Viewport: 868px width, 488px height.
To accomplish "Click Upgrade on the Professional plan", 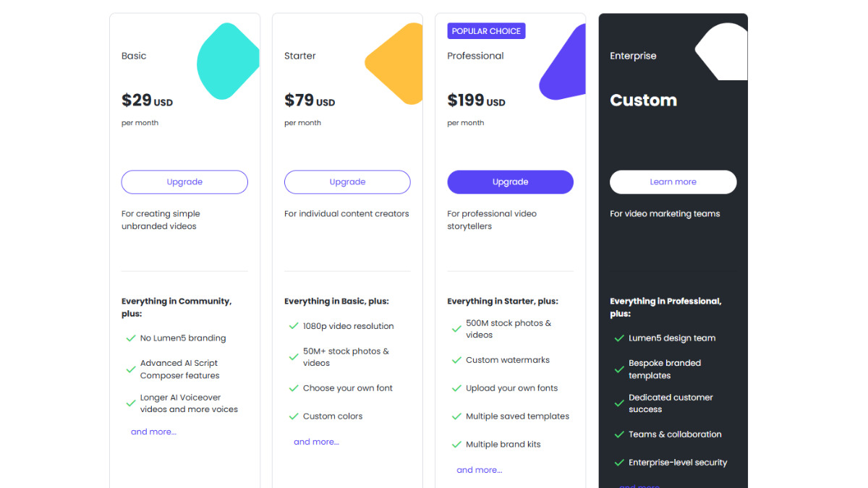I will click(511, 182).
